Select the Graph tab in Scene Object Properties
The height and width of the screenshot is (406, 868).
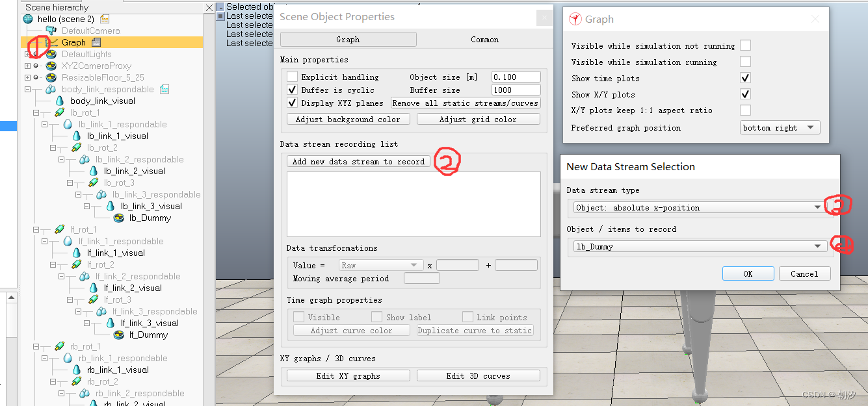[348, 39]
